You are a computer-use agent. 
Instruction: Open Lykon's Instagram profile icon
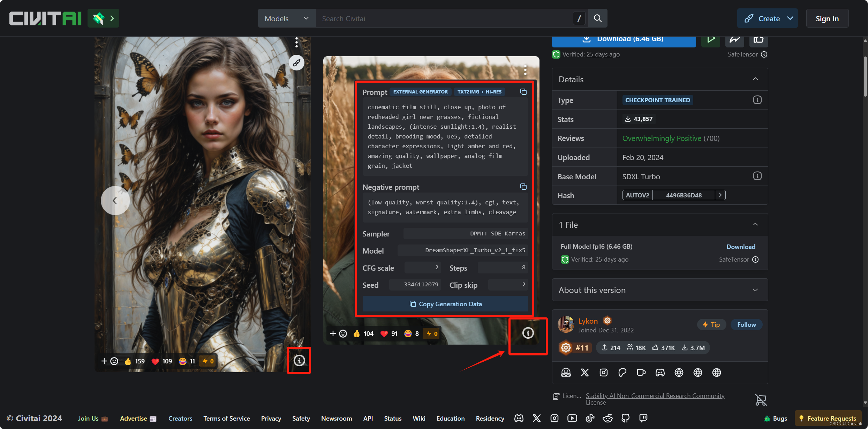[x=603, y=372]
